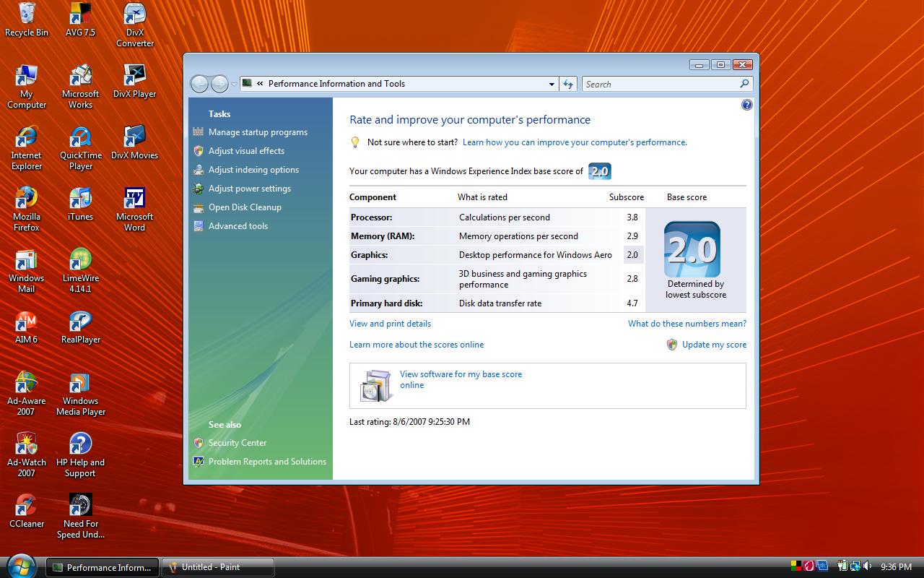This screenshot has width=924, height=578.
Task: Open Internet Explorer desktop icon
Action: 27,148
